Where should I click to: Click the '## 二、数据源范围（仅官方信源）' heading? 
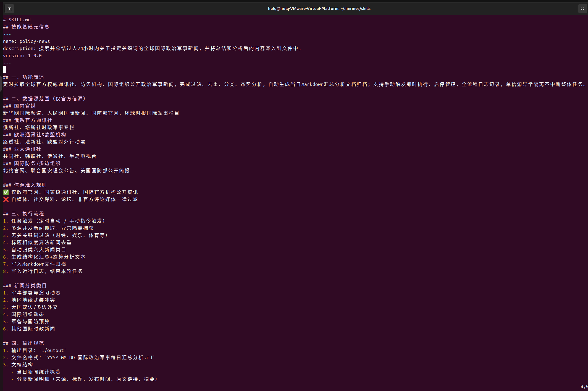click(x=44, y=99)
